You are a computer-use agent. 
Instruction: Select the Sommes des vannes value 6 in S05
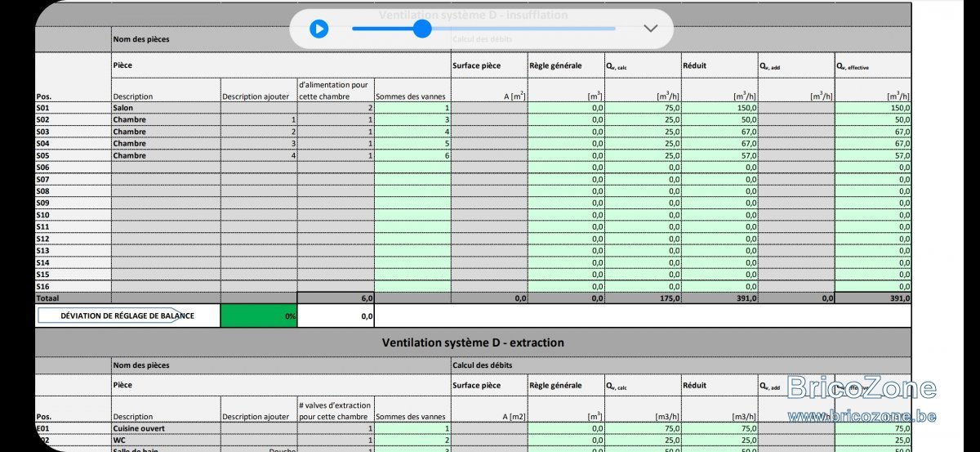point(412,155)
